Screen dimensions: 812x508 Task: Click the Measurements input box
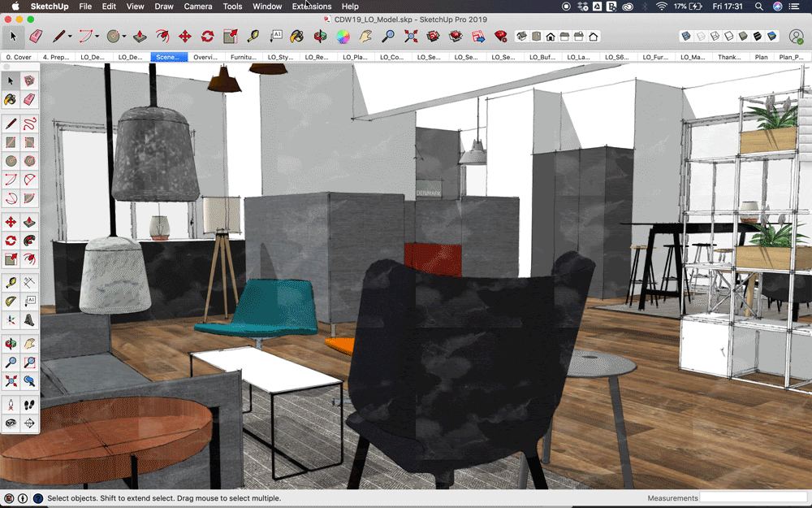pyautogui.click(x=753, y=497)
